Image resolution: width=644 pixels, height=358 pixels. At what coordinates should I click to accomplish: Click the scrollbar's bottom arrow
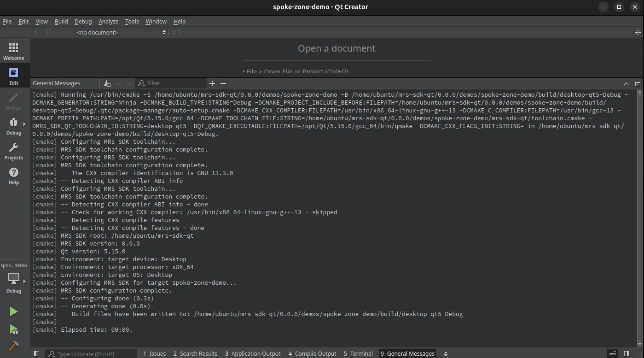pyautogui.click(x=640, y=344)
